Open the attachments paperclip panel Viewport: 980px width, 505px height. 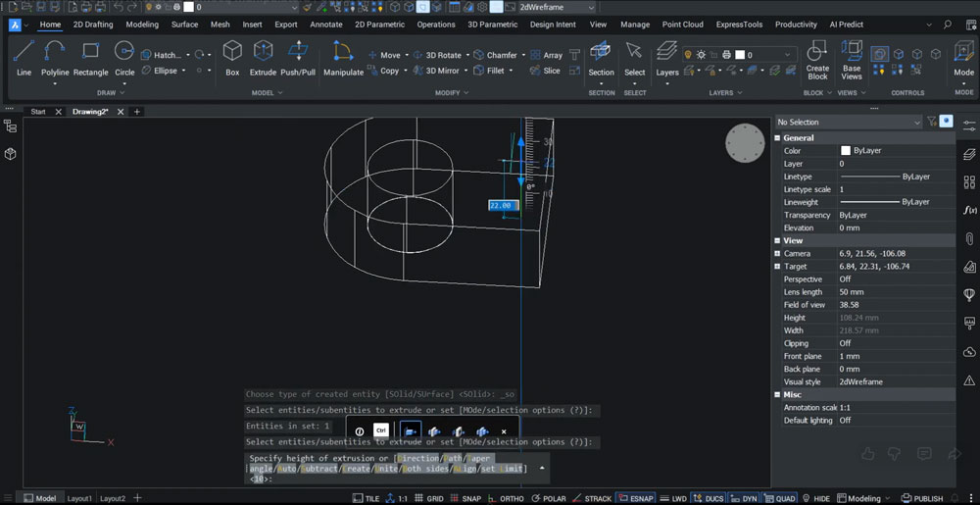click(x=969, y=238)
